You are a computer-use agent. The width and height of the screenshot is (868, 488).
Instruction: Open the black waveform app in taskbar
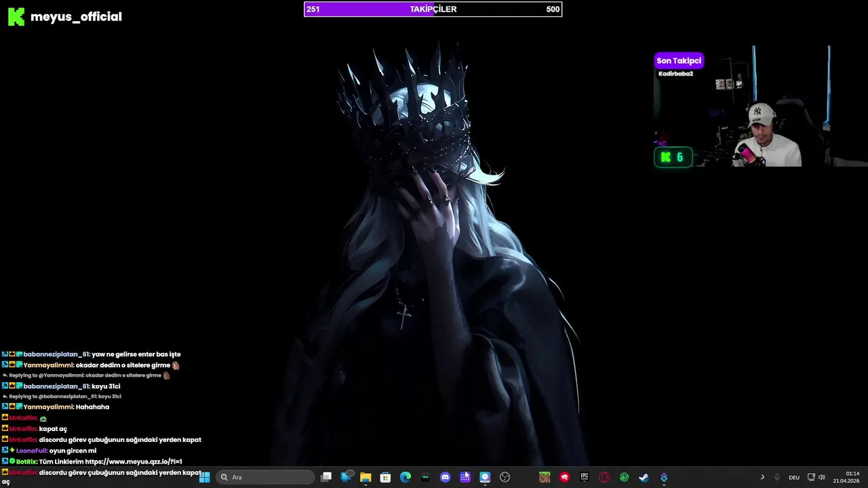[425, 477]
